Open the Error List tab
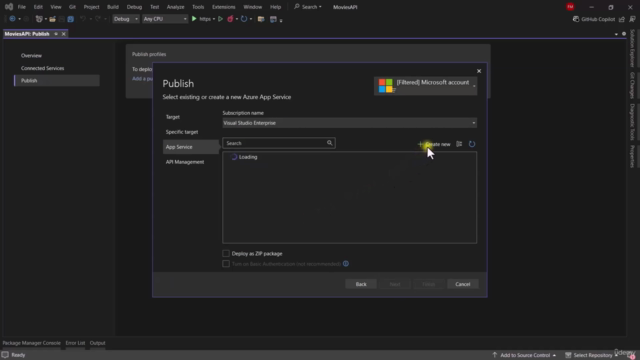 [75, 343]
